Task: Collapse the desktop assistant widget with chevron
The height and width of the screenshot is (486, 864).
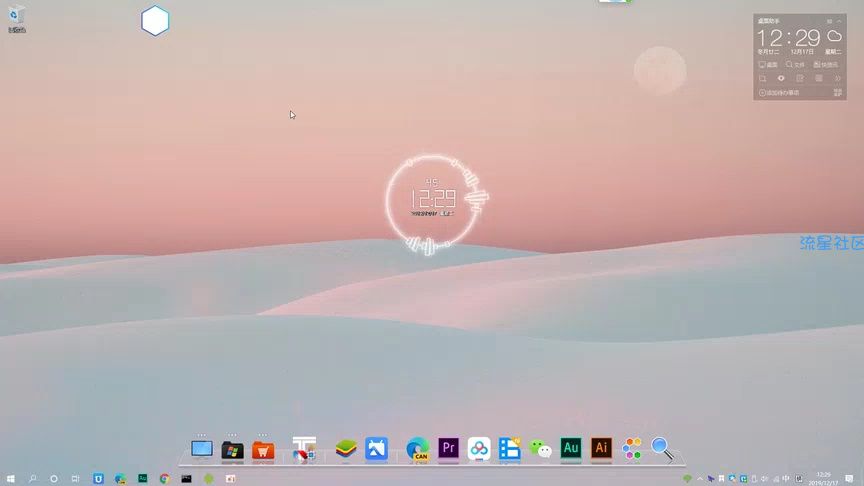Action: (839, 21)
